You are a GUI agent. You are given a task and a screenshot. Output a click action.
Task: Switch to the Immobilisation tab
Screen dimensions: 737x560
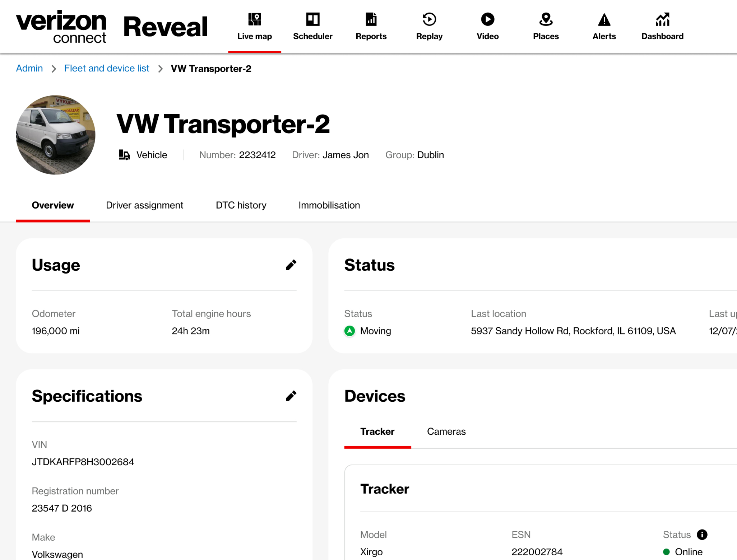click(x=329, y=205)
